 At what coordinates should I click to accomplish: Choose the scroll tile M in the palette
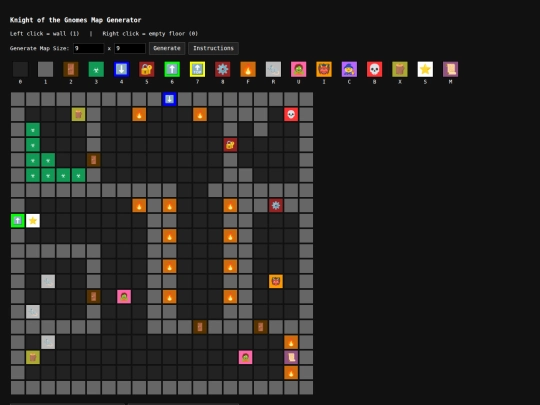pos(450,69)
